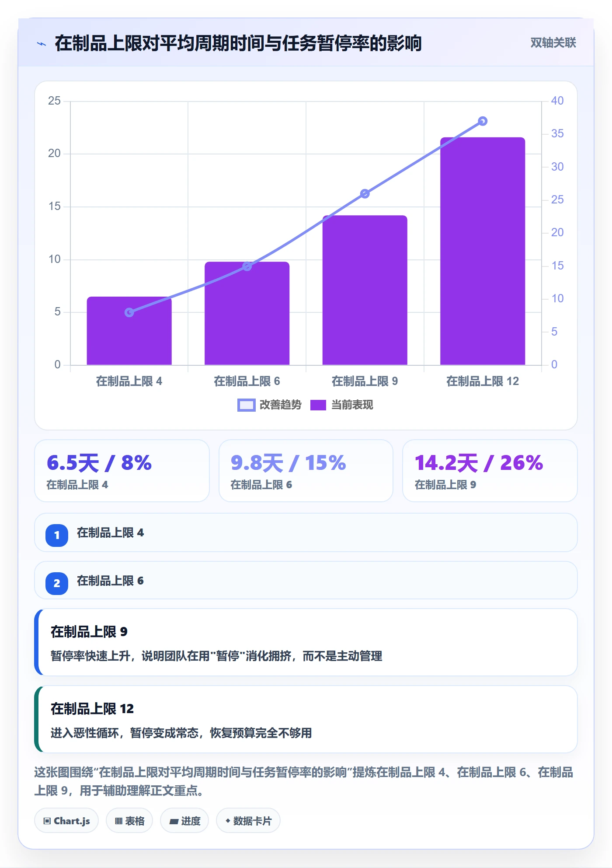Select the 9.8天 / 15% data card
612x868 pixels.
(306, 471)
